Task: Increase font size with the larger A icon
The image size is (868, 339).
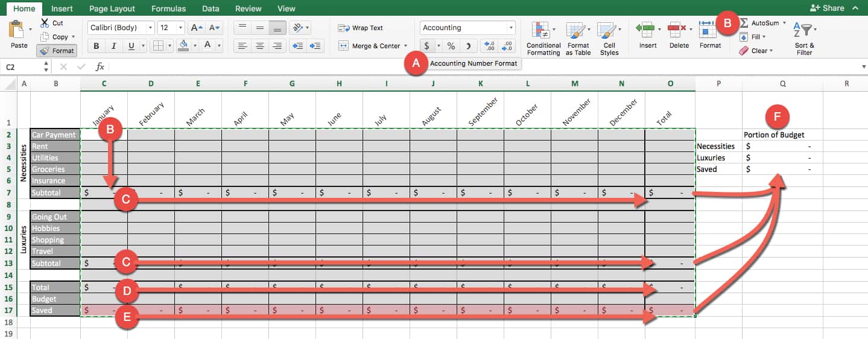Action: point(196,28)
